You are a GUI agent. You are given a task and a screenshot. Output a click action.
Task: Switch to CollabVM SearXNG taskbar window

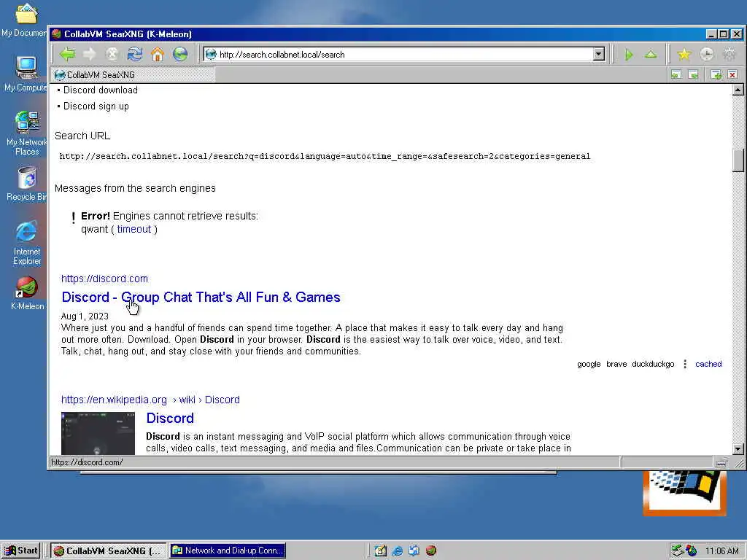[109, 551]
